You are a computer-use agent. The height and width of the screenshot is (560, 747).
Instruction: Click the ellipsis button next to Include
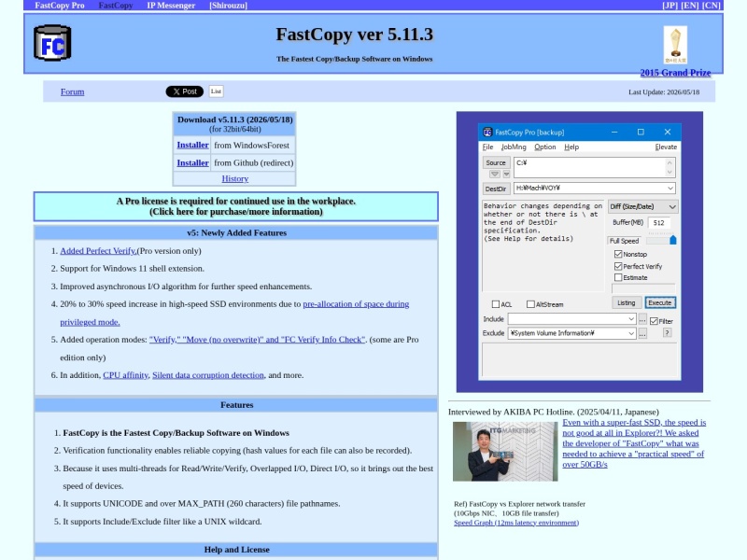pos(642,319)
